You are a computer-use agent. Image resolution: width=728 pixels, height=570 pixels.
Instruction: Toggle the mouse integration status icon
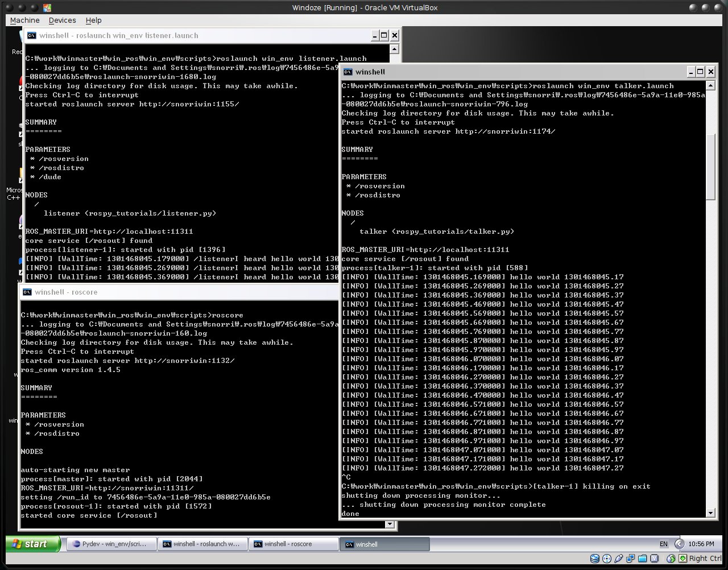click(x=671, y=559)
